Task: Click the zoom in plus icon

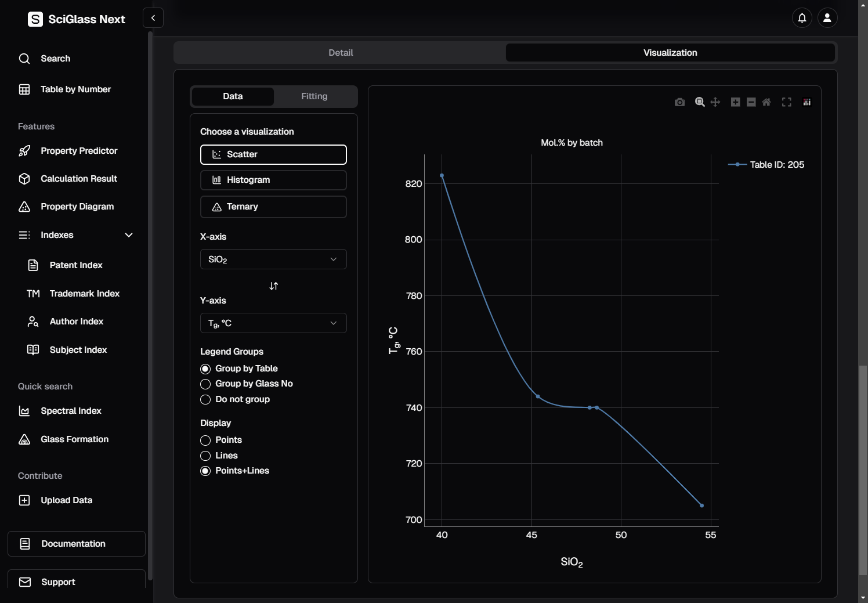Action: pos(735,102)
